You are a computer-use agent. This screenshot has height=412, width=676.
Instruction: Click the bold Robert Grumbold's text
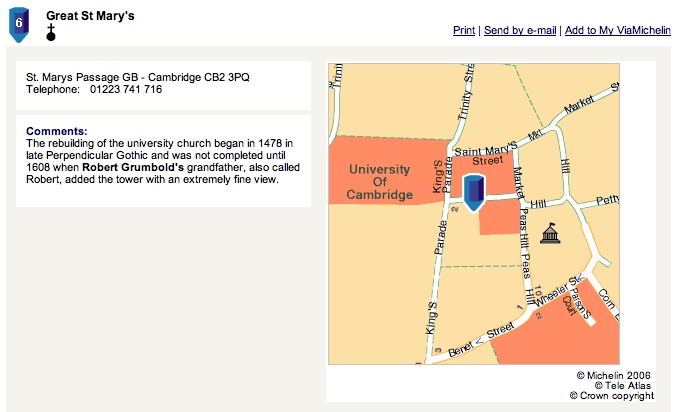[x=133, y=167]
